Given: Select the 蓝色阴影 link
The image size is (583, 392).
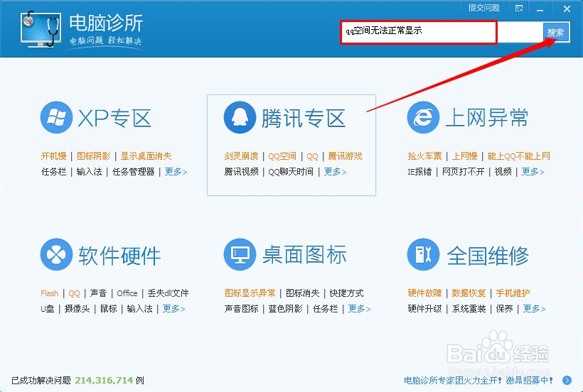Looking at the screenshot, I should point(286,309).
